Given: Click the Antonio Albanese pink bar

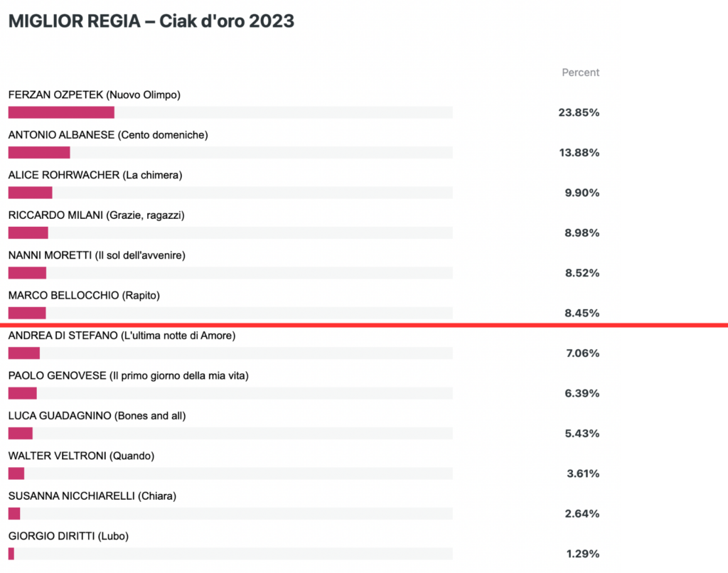Looking at the screenshot, I should (39, 152).
